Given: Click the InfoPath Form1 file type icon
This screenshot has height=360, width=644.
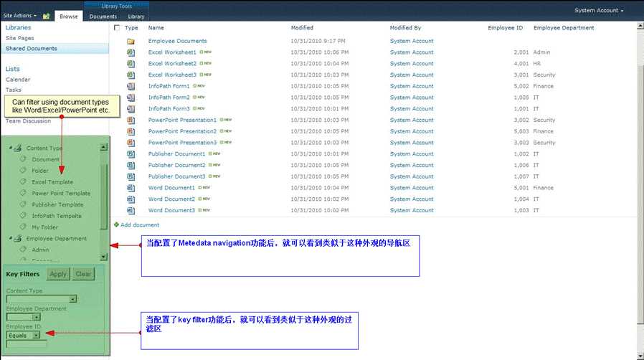Looking at the screenshot, I should [131, 86].
